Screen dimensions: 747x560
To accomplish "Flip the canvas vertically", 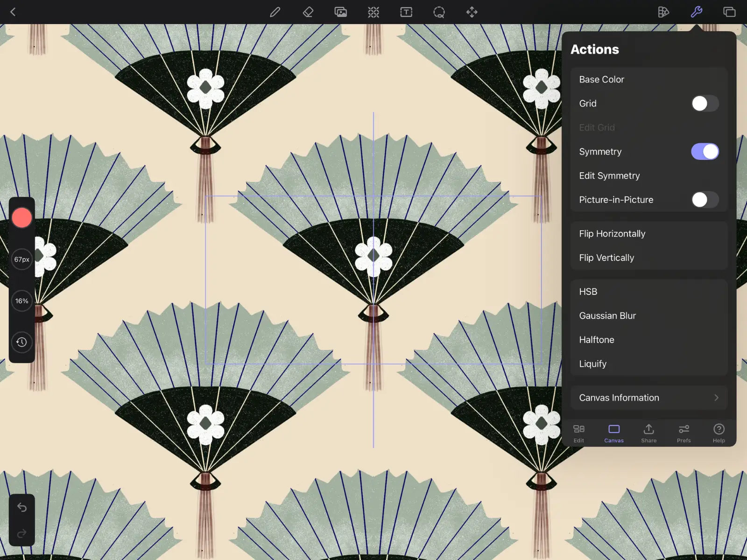I will [649, 258].
